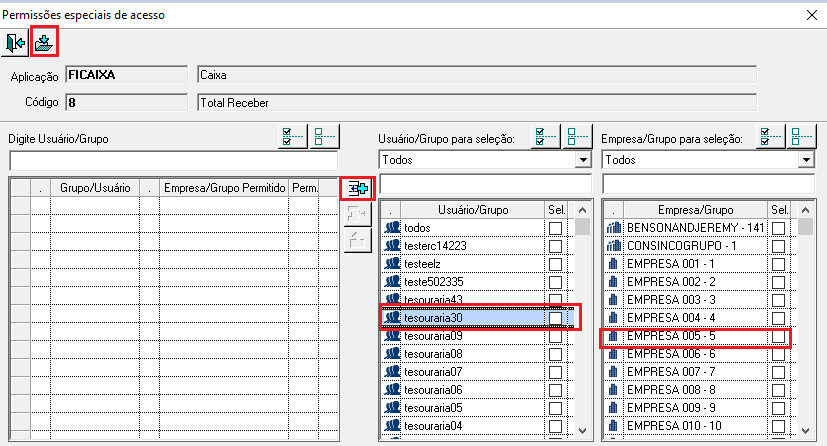827x446 pixels.
Task: Click the Digite Usuário/Grupo input field
Action: [x=174, y=161]
